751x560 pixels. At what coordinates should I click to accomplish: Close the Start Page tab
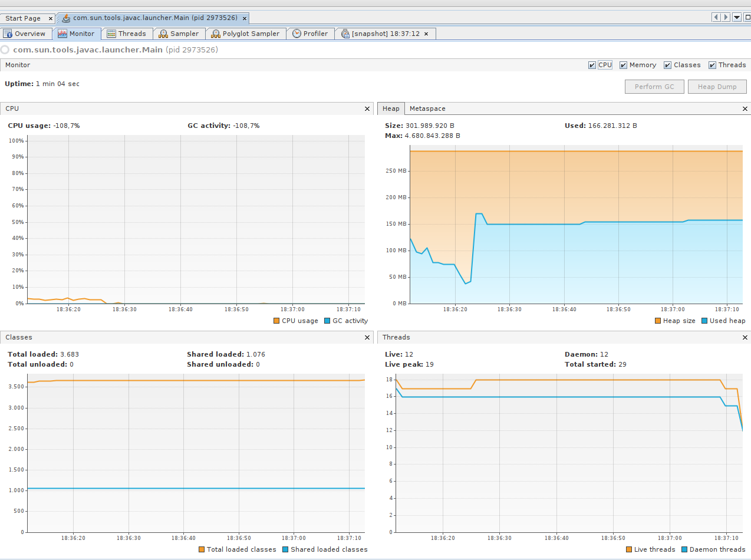point(51,18)
